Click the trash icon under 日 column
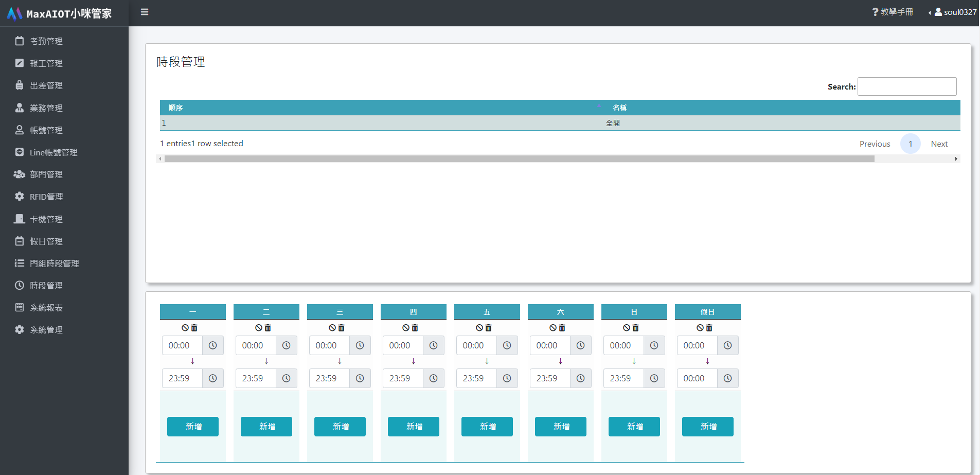Image resolution: width=980 pixels, height=475 pixels. pyautogui.click(x=636, y=328)
